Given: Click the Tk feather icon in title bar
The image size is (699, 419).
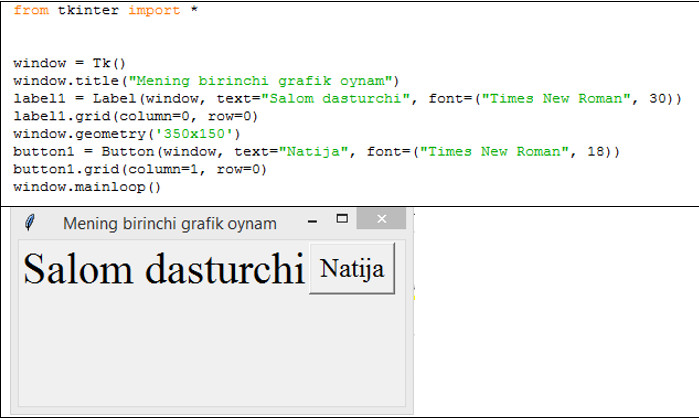Looking at the screenshot, I should [x=32, y=222].
